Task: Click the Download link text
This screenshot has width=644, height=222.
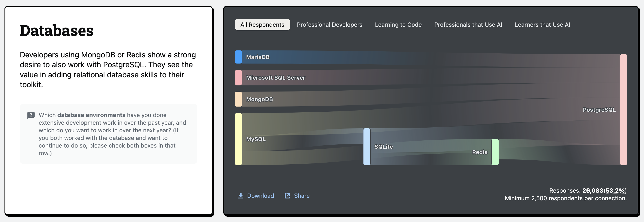Action: [x=260, y=196]
